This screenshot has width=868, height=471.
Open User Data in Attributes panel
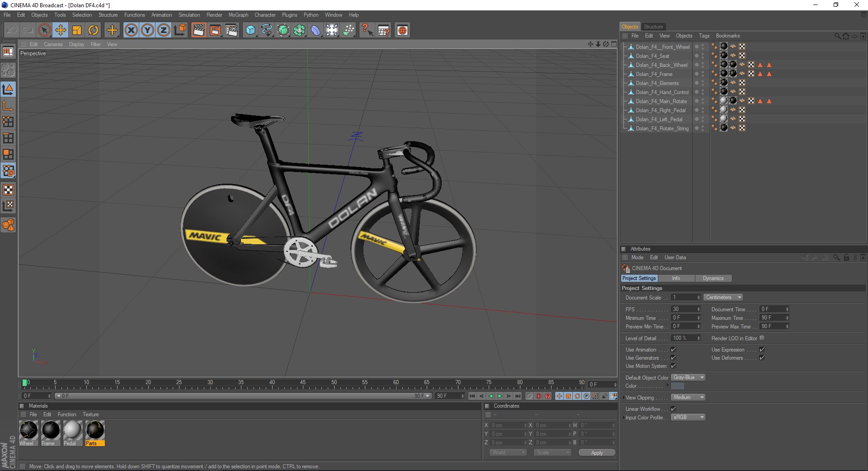pyautogui.click(x=675, y=257)
